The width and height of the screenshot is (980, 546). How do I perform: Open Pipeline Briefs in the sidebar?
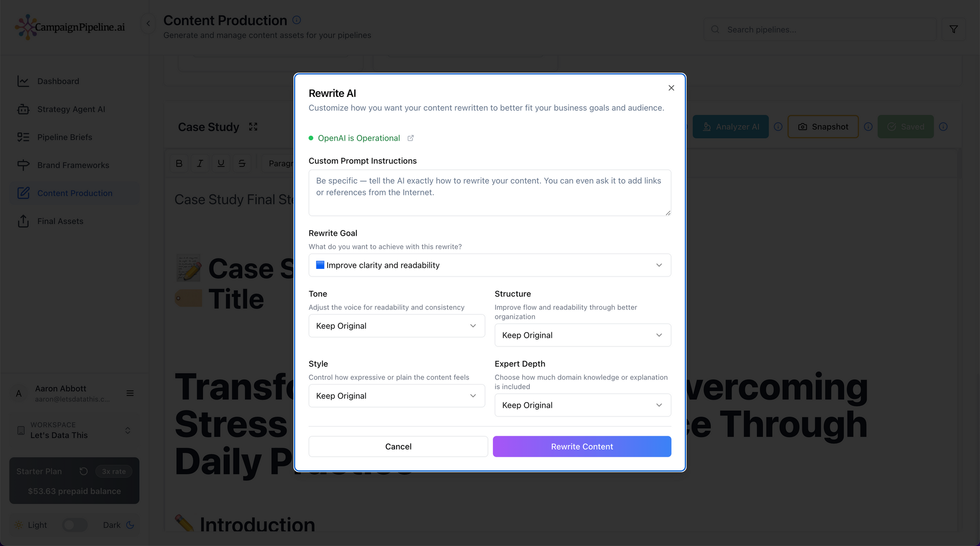click(x=64, y=137)
